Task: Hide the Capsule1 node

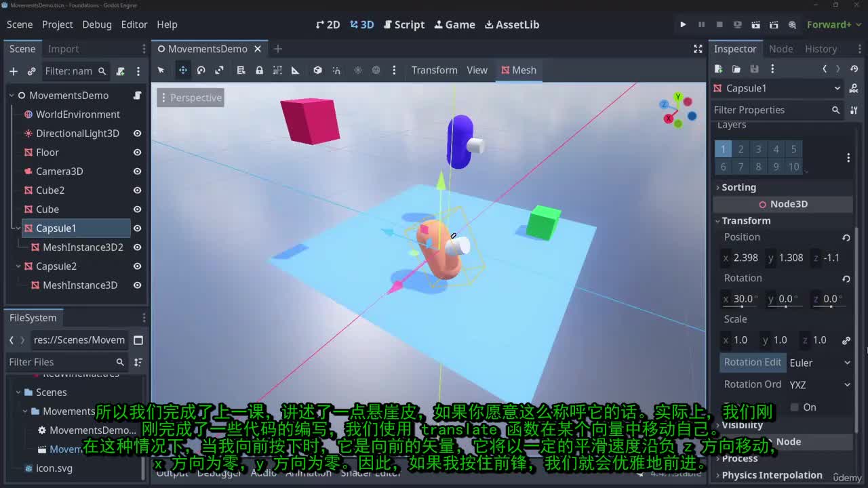Action: [137, 228]
